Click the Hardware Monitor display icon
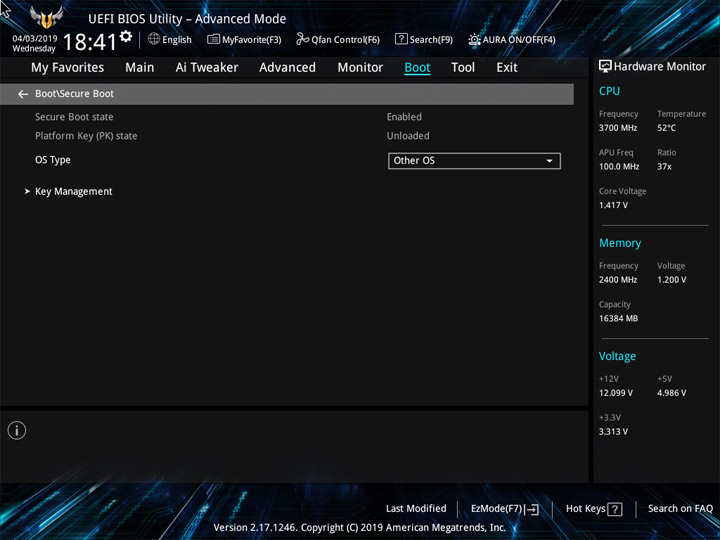Viewport: 720px width, 540px height. pyautogui.click(x=605, y=66)
